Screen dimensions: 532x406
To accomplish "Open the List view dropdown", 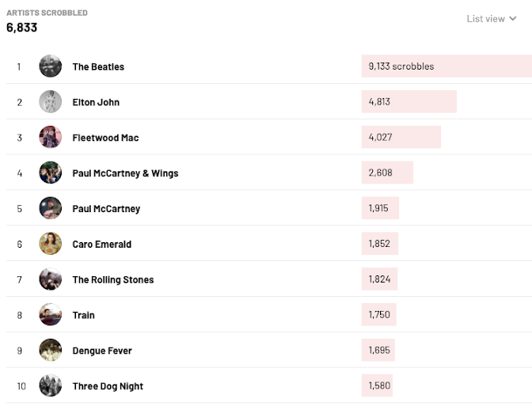I will (x=491, y=19).
